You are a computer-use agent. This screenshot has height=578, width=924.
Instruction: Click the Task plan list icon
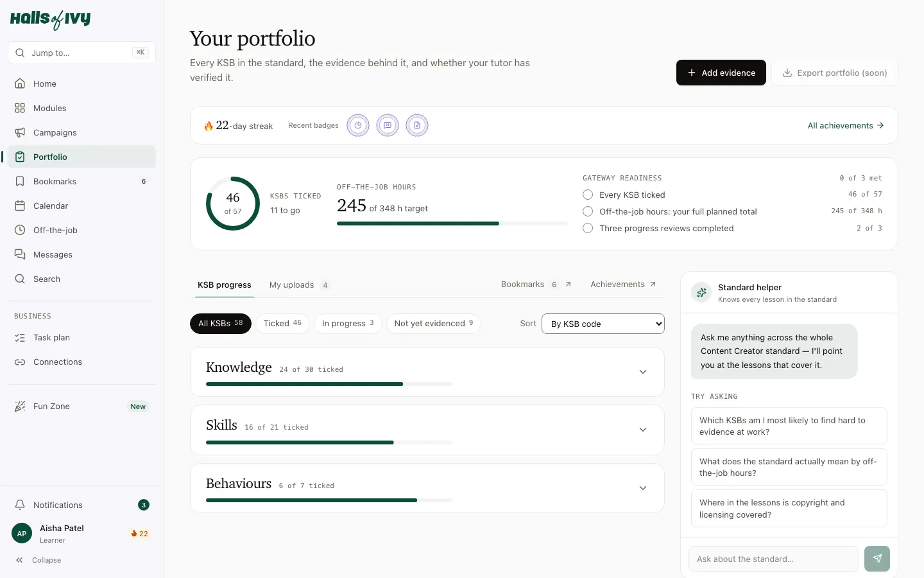(20, 337)
